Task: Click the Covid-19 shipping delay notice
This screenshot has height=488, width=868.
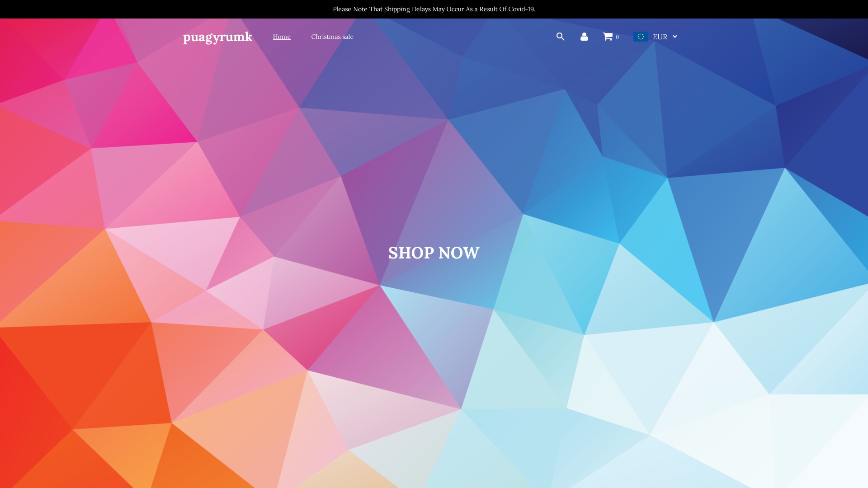Action: click(x=434, y=9)
